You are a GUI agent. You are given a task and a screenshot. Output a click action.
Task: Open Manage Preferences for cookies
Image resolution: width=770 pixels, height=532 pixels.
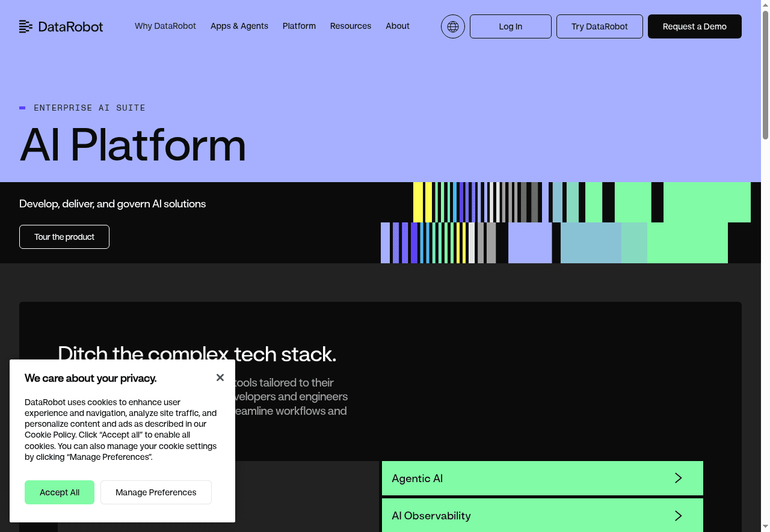pos(156,492)
